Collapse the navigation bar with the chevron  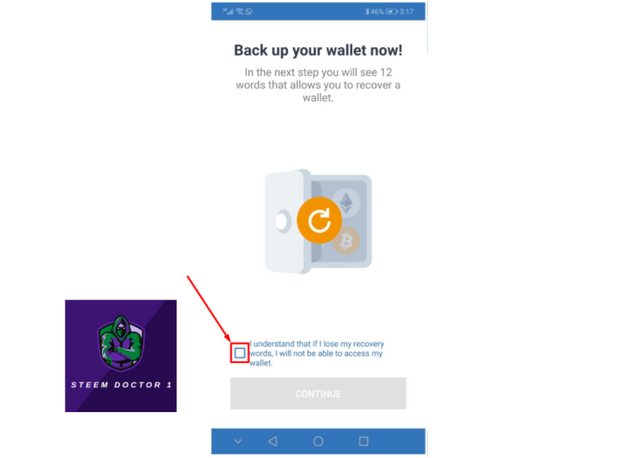[238, 441]
